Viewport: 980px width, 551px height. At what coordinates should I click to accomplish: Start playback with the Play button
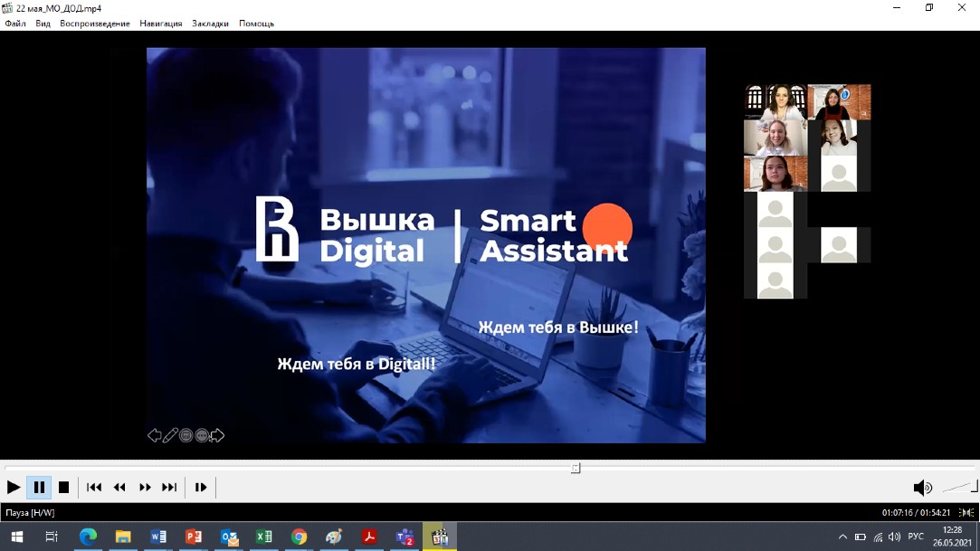click(14, 488)
